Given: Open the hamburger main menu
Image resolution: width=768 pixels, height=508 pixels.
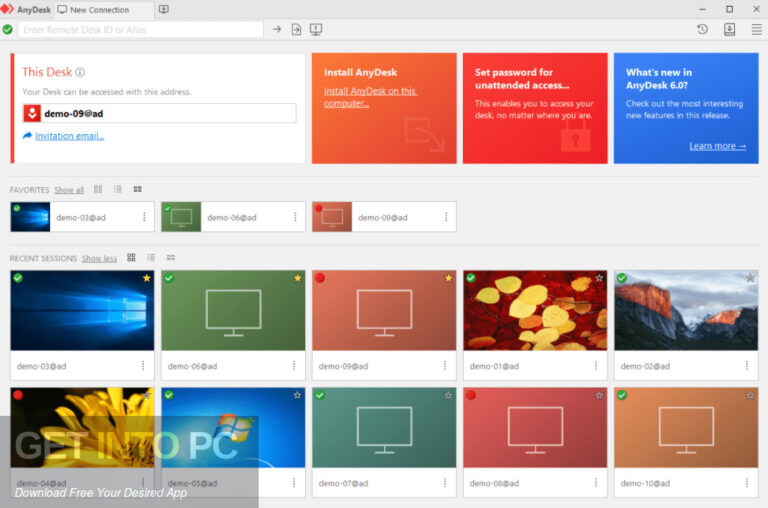Looking at the screenshot, I should 756,29.
